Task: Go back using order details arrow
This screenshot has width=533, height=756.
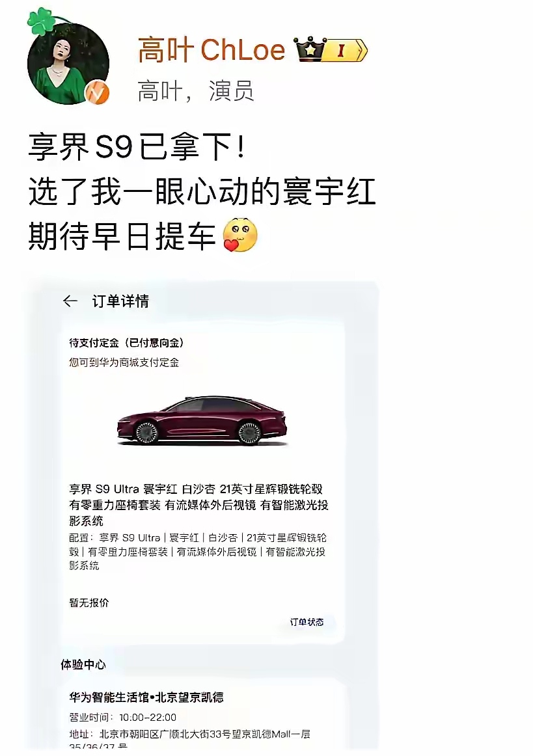Action: point(70,301)
